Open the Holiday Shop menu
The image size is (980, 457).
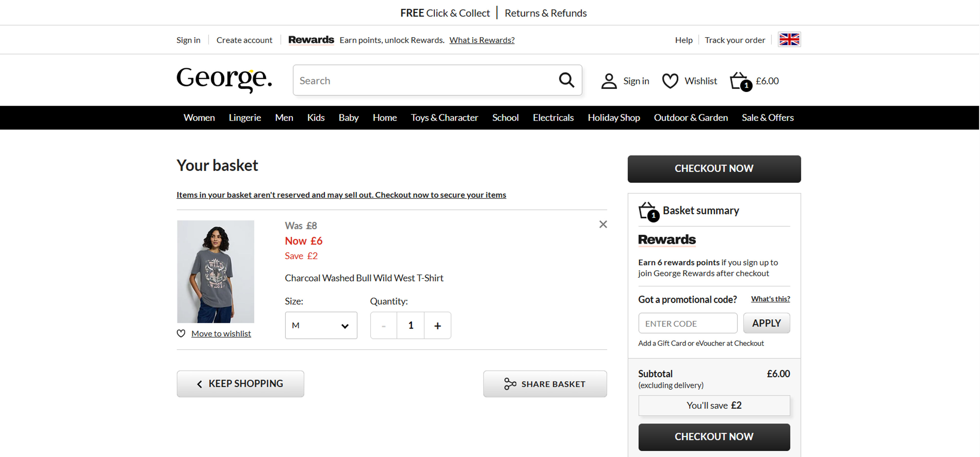tap(614, 118)
